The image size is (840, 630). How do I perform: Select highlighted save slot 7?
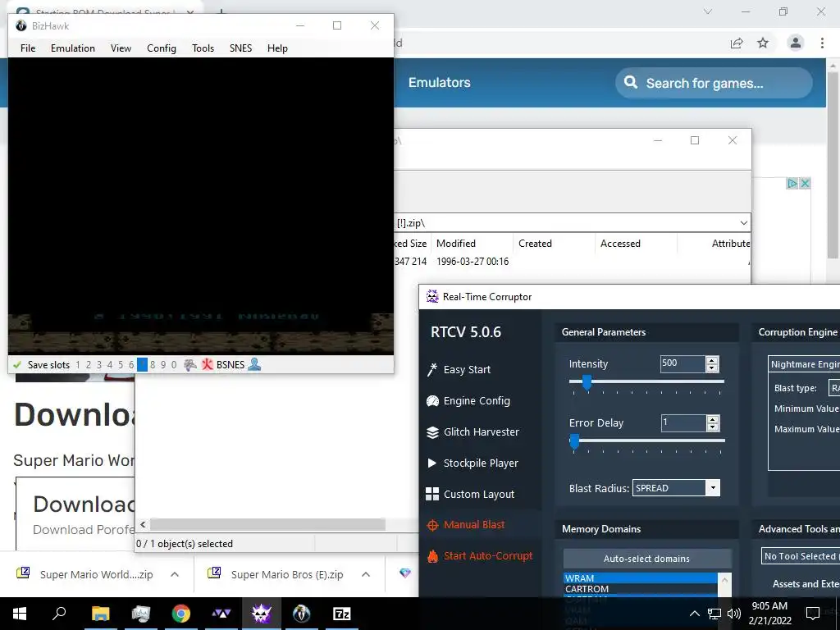coord(142,365)
